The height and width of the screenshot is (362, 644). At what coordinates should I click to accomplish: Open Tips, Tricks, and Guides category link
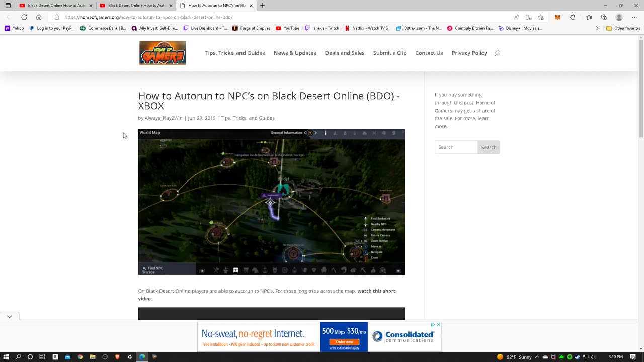point(248,118)
